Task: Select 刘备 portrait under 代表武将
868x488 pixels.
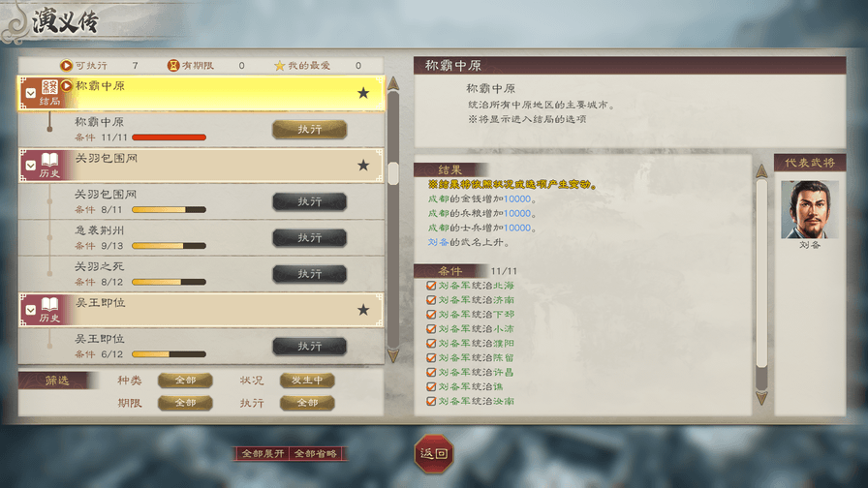Action: [x=809, y=210]
